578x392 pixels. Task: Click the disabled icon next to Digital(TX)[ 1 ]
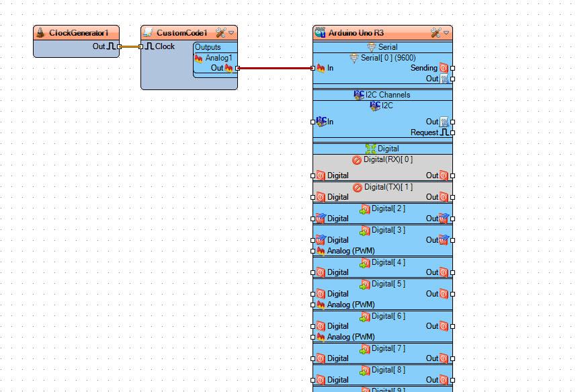point(357,188)
